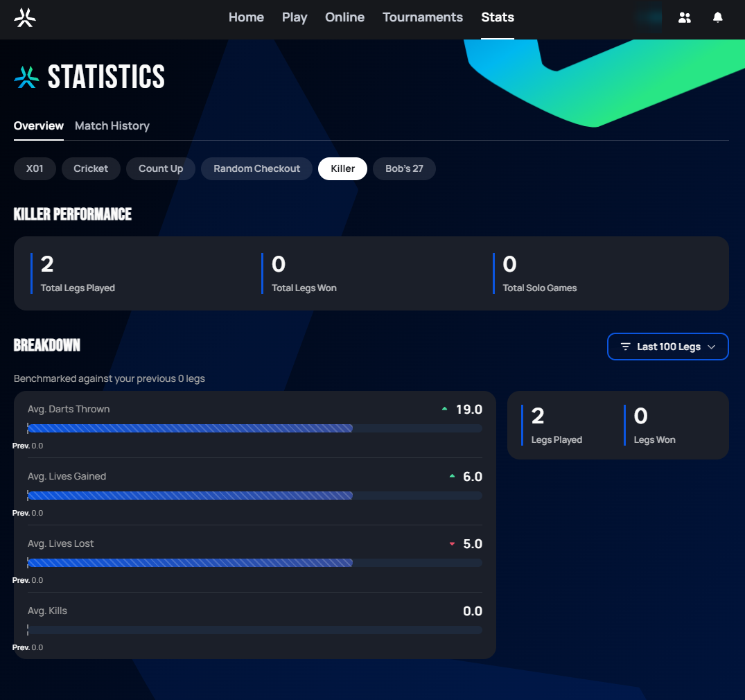The image size is (745, 700).
Task: Click the 6.0 Avg. Lives Gained value
Action: (x=472, y=477)
